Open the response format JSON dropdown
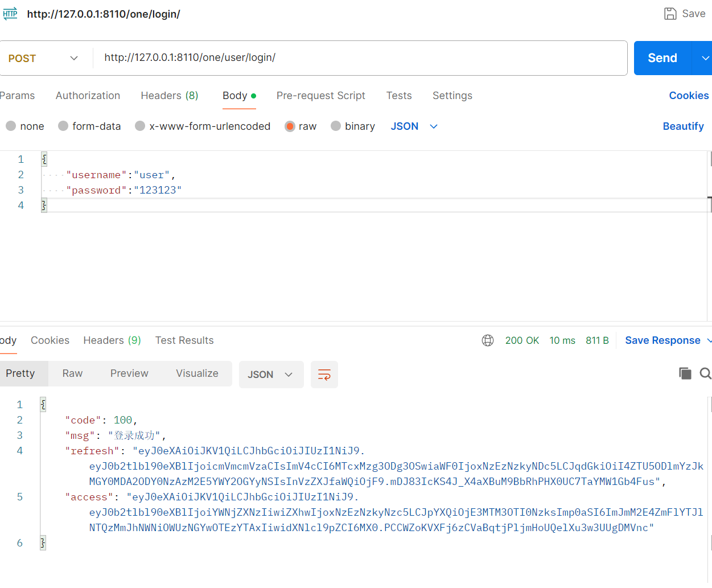This screenshot has width=712, height=588. [x=271, y=375]
